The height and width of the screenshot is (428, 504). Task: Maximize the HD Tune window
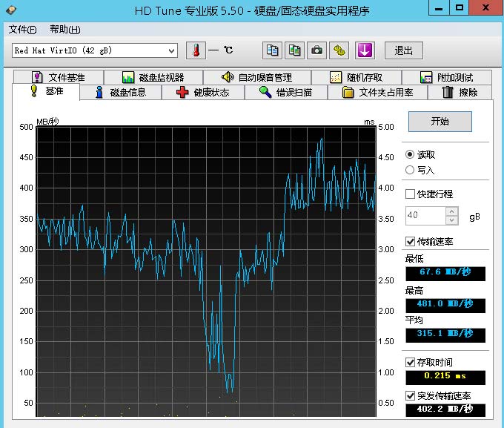pos(459,7)
